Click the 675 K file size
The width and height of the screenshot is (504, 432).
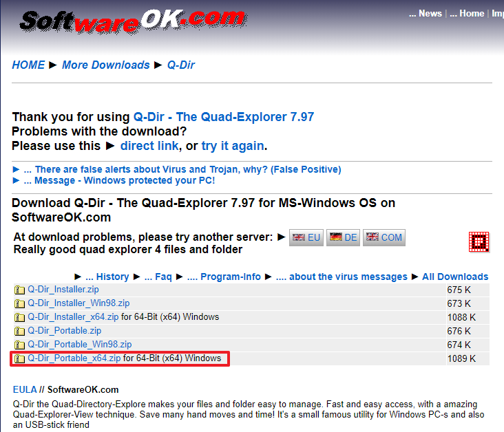pos(459,290)
